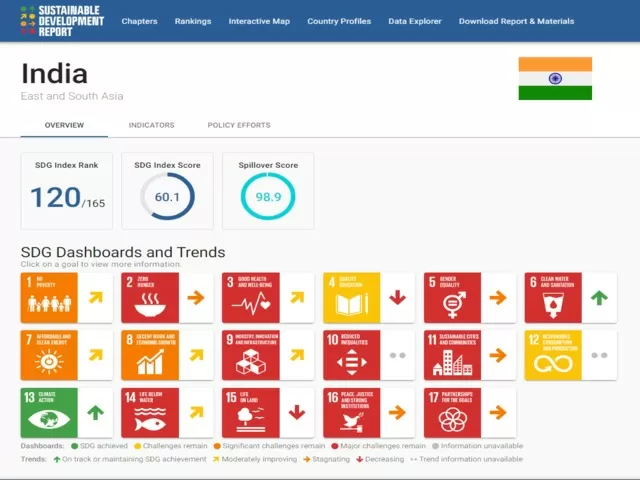
Task: Click On track or maintaining SDG achievement label
Action: pos(134,459)
